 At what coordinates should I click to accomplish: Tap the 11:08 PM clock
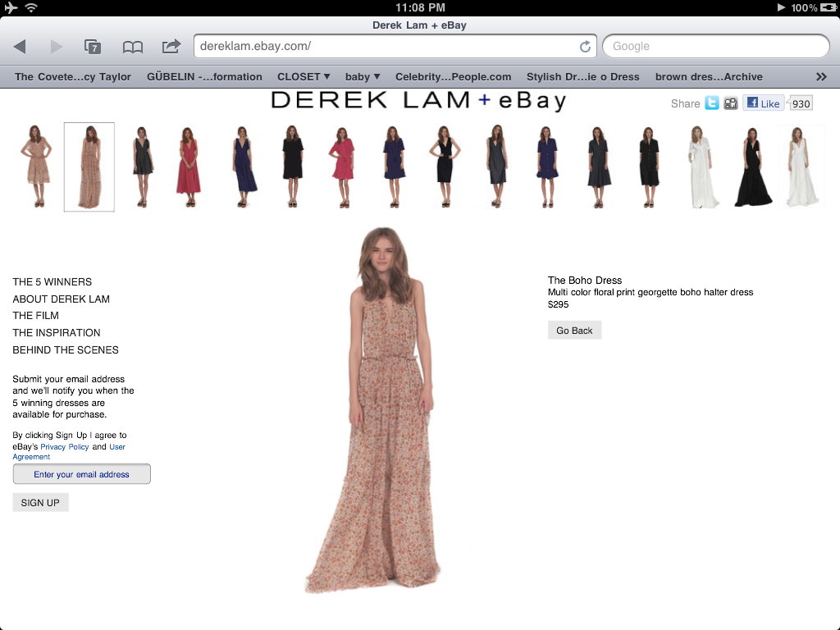coord(420,7)
